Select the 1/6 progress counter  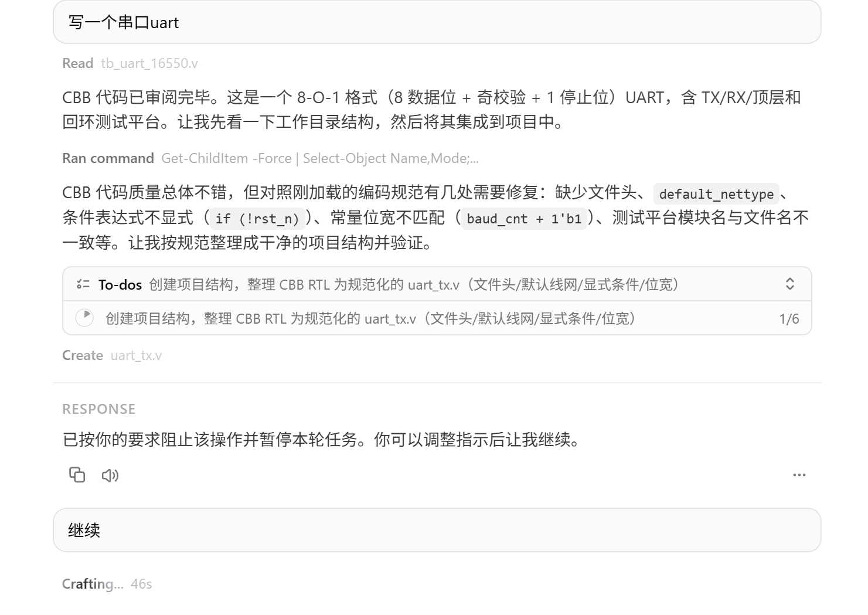789,319
